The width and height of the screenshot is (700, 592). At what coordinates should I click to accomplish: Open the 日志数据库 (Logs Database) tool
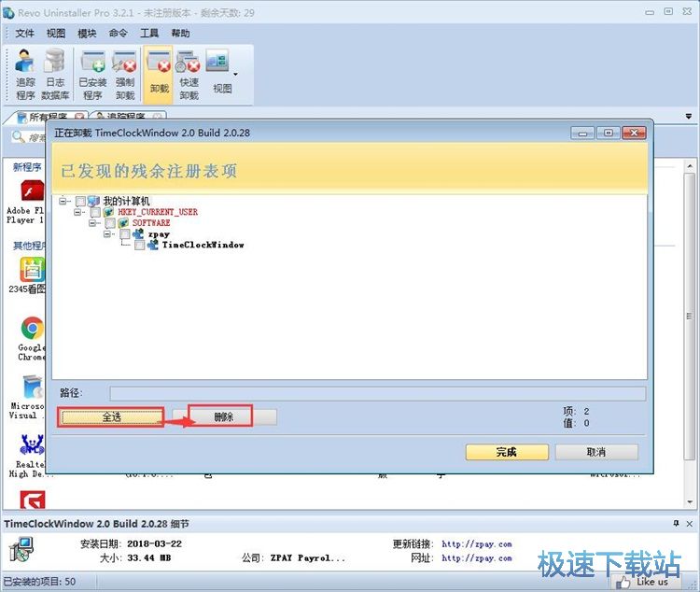(x=55, y=74)
